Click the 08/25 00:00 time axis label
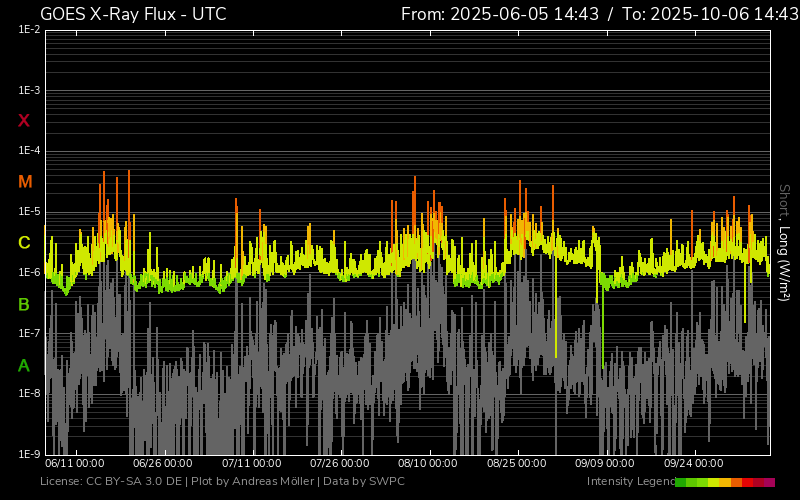 [x=517, y=464]
